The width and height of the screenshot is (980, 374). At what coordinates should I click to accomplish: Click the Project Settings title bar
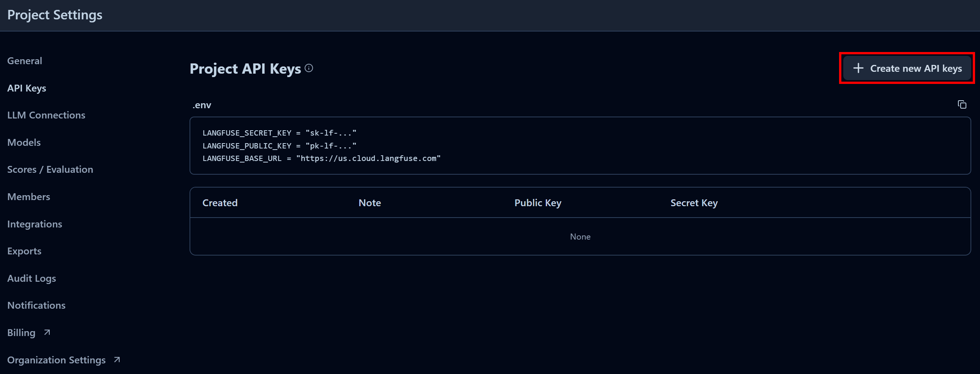point(55,15)
